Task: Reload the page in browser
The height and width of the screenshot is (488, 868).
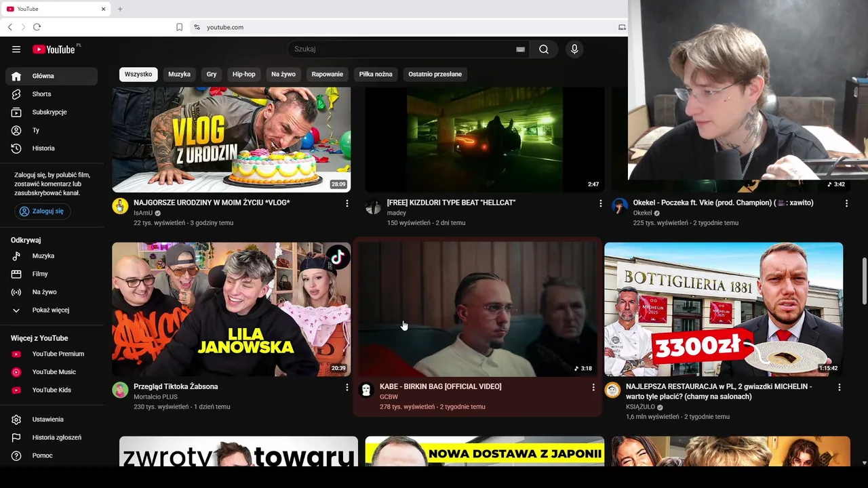Action: tap(37, 27)
